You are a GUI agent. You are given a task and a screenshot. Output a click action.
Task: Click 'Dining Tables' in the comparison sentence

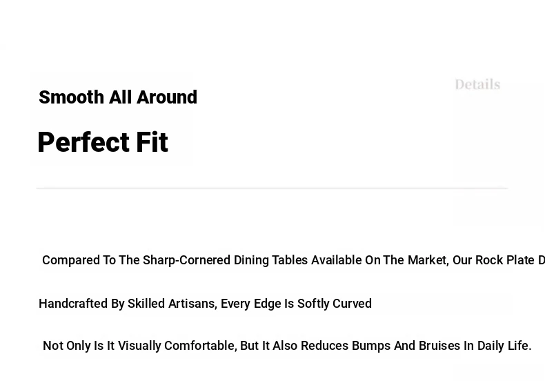[x=270, y=260]
